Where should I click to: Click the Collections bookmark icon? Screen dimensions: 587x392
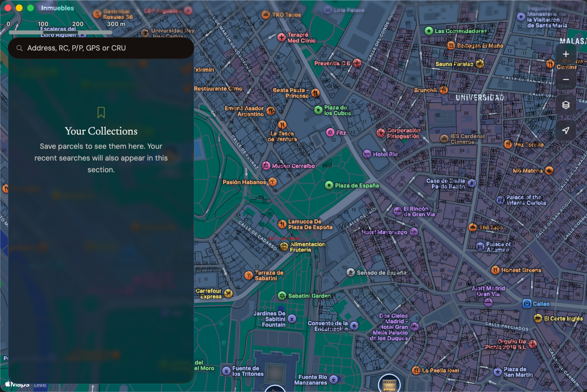coord(101,112)
